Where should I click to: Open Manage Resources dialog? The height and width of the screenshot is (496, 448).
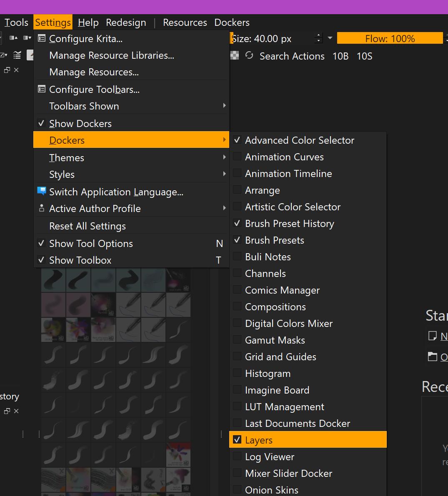tap(131, 72)
